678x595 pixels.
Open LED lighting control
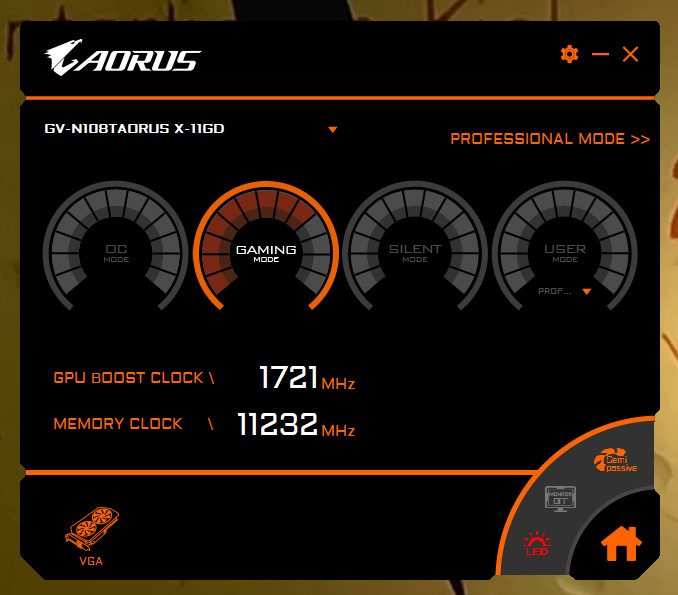537,544
